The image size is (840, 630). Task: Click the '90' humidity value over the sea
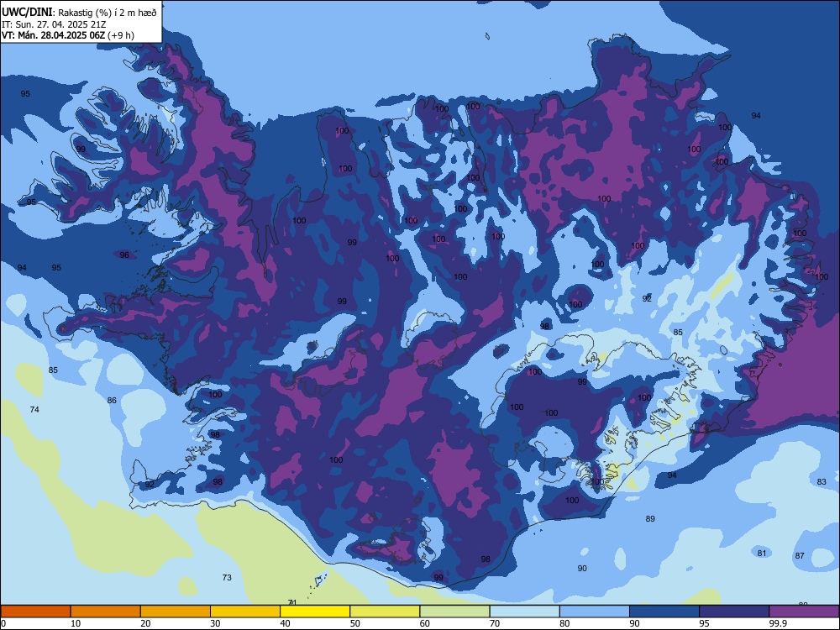click(582, 569)
